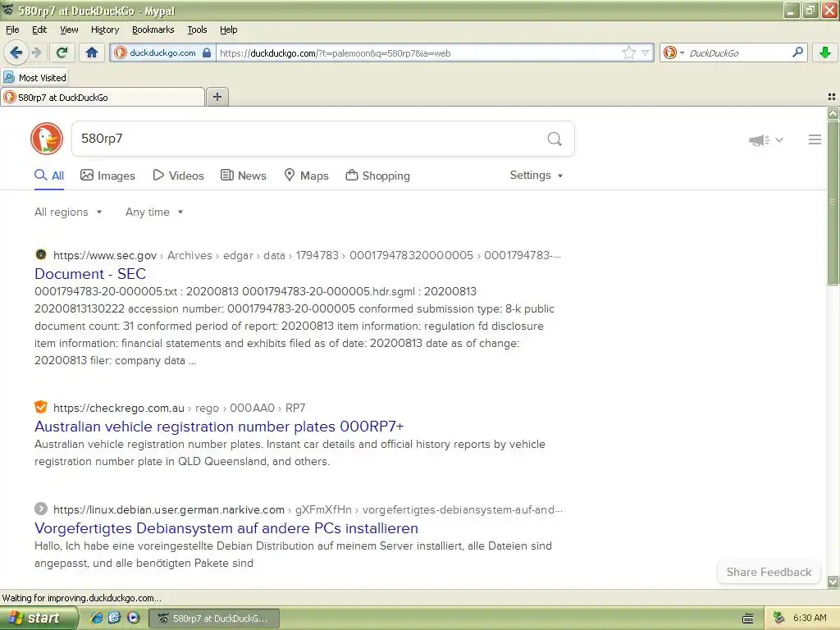Click the Mypal raccoon title bar icon
The height and width of the screenshot is (630, 840).
pyautogui.click(x=7, y=10)
